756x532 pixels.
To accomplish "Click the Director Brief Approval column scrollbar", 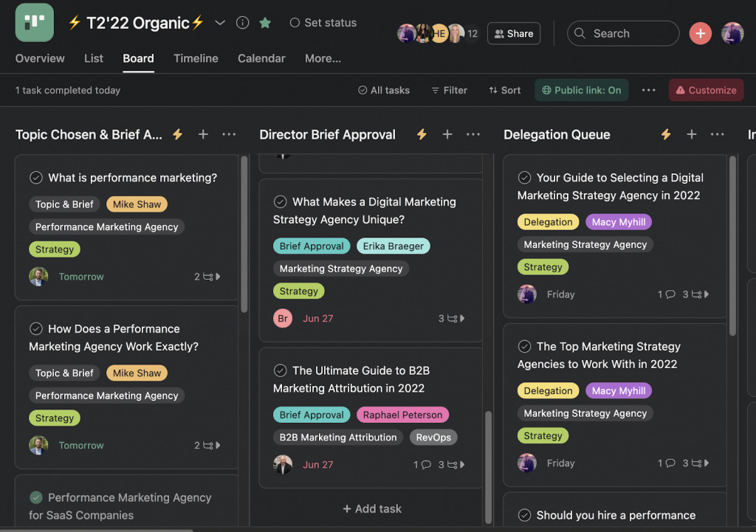I will tap(488, 467).
